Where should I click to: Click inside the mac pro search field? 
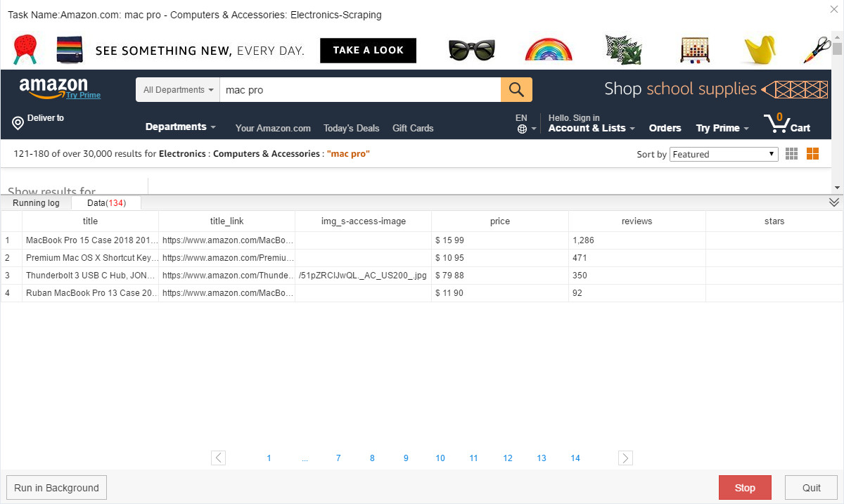pos(360,90)
